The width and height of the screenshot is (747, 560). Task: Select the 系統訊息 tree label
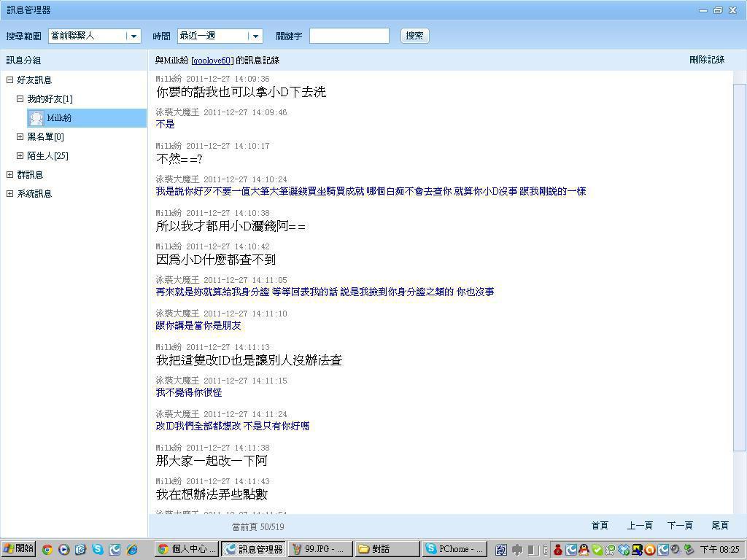coord(34,194)
